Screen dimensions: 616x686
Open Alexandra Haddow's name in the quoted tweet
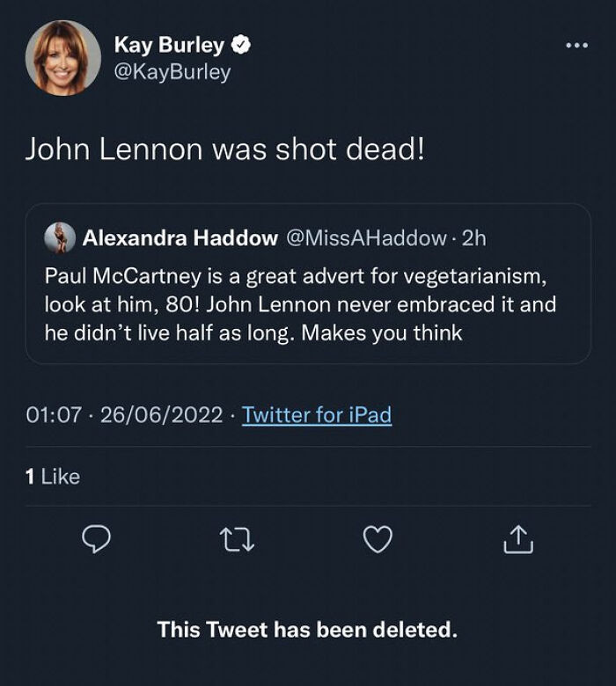180,237
